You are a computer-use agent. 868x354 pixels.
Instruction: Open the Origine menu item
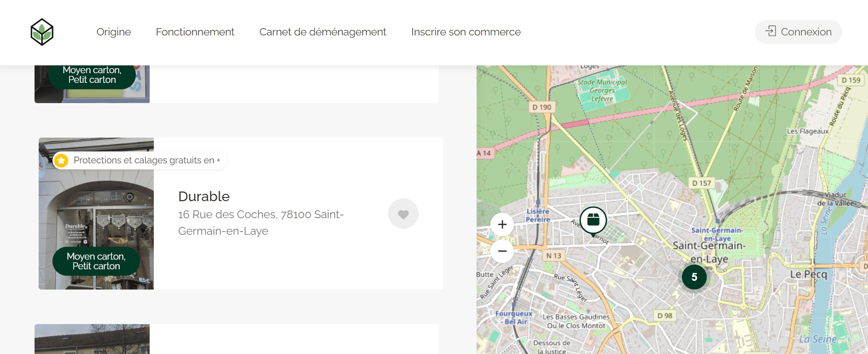pyautogui.click(x=113, y=32)
